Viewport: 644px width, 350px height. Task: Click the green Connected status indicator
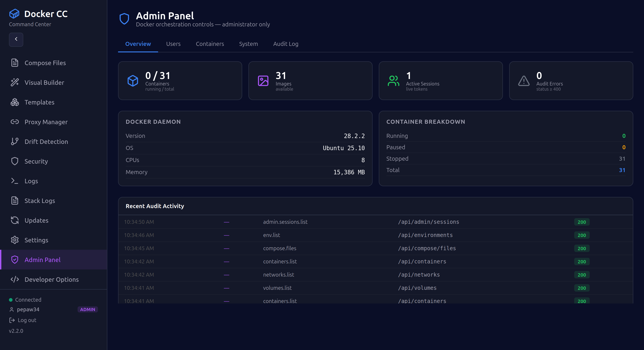[x=11, y=299]
